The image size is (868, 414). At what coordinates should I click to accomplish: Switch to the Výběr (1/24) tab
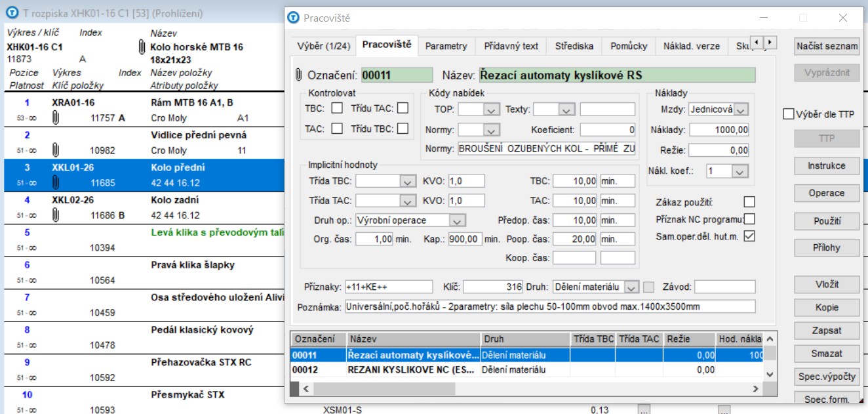pos(323,46)
